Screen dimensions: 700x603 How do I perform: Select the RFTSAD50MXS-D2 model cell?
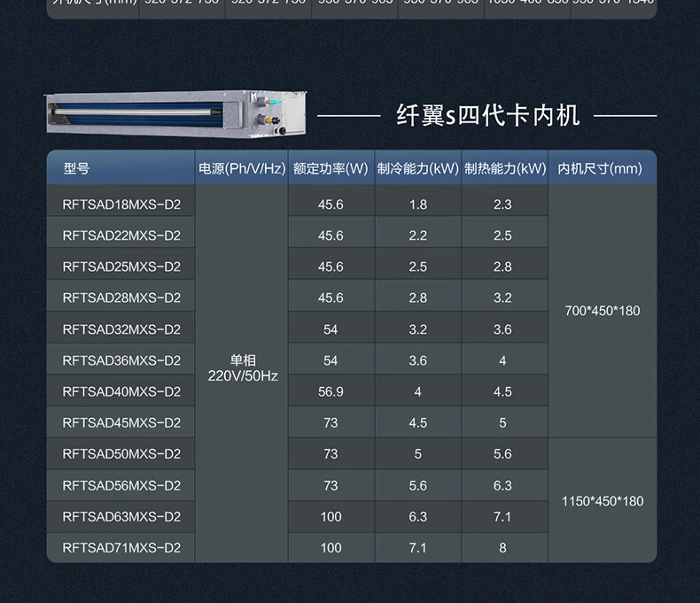pyautogui.click(x=121, y=453)
